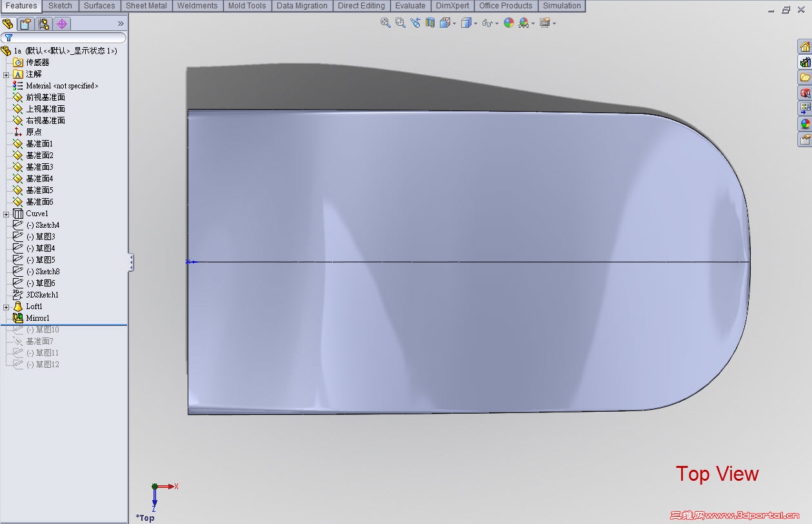
Task: Open the ConfigurationManager tab icon
Action: (43, 24)
